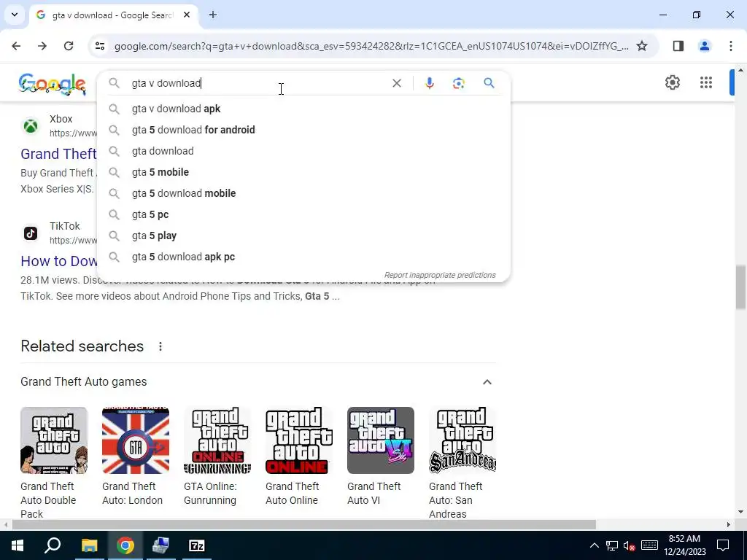The height and width of the screenshot is (560, 747).
Task: Open Grand Theft Auto VI thumbnail
Action: pos(381,440)
